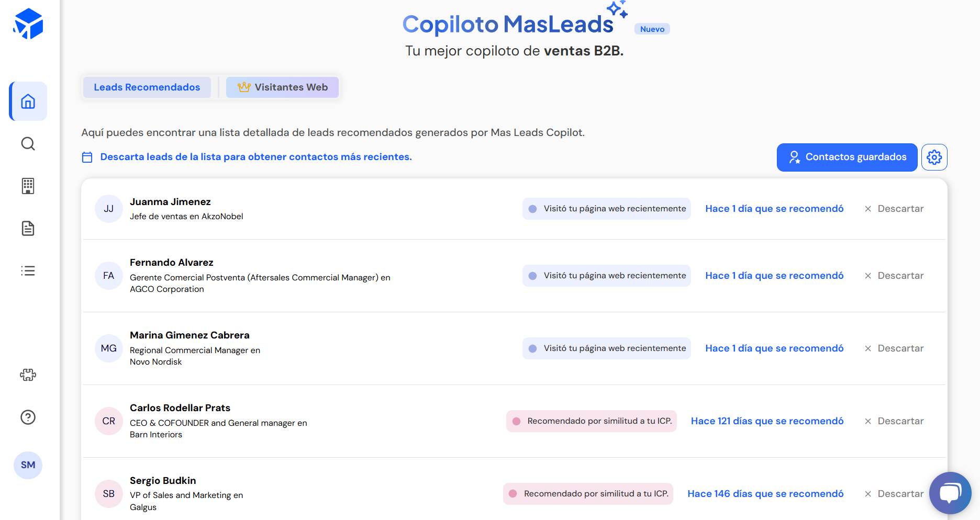
Task: Open Contactos guardados
Action: (847, 157)
